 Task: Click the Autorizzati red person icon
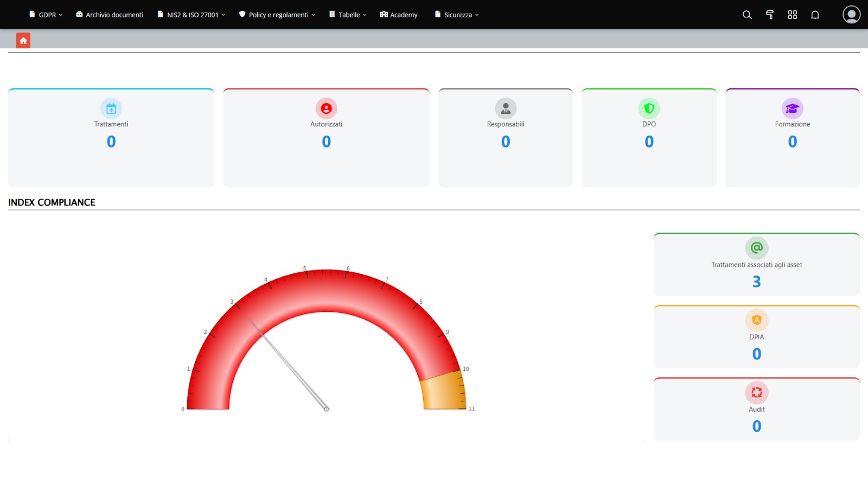(326, 108)
